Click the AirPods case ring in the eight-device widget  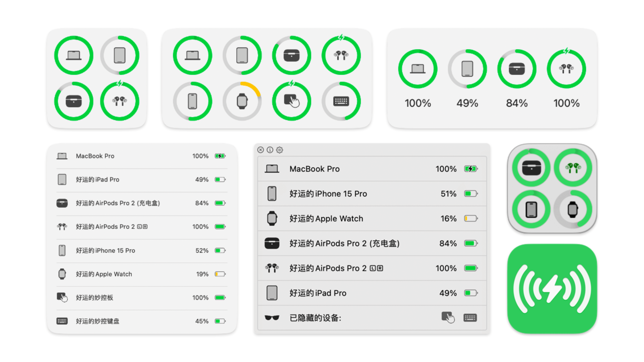291,55
